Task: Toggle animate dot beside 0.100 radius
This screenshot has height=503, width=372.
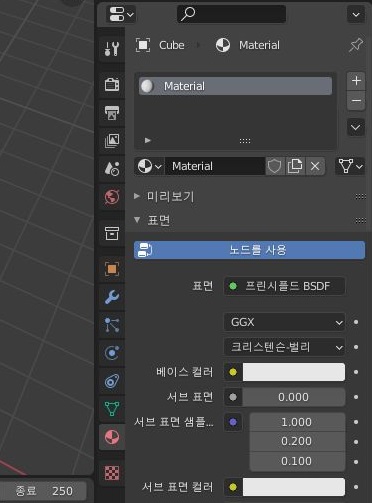Action: (x=356, y=462)
